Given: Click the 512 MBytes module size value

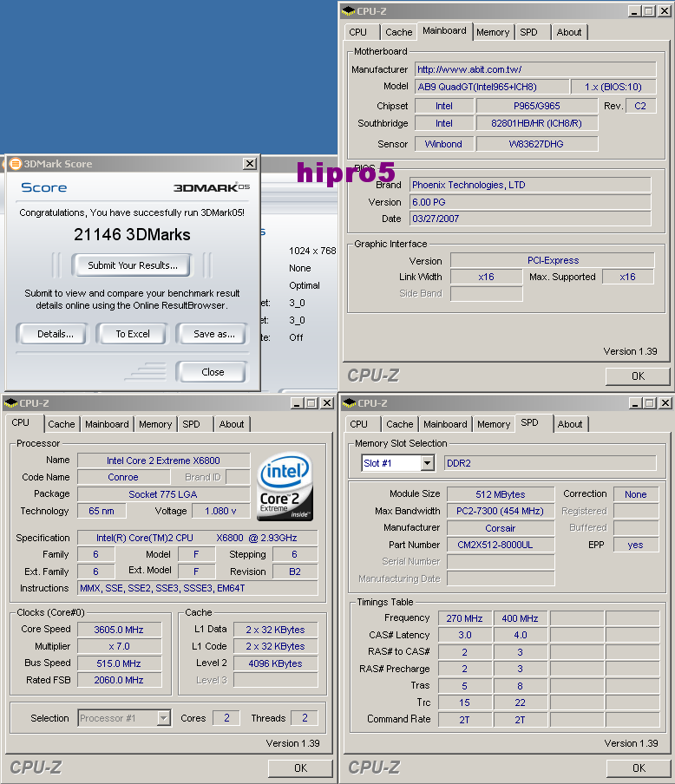Looking at the screenshot, I should point(501,494).
